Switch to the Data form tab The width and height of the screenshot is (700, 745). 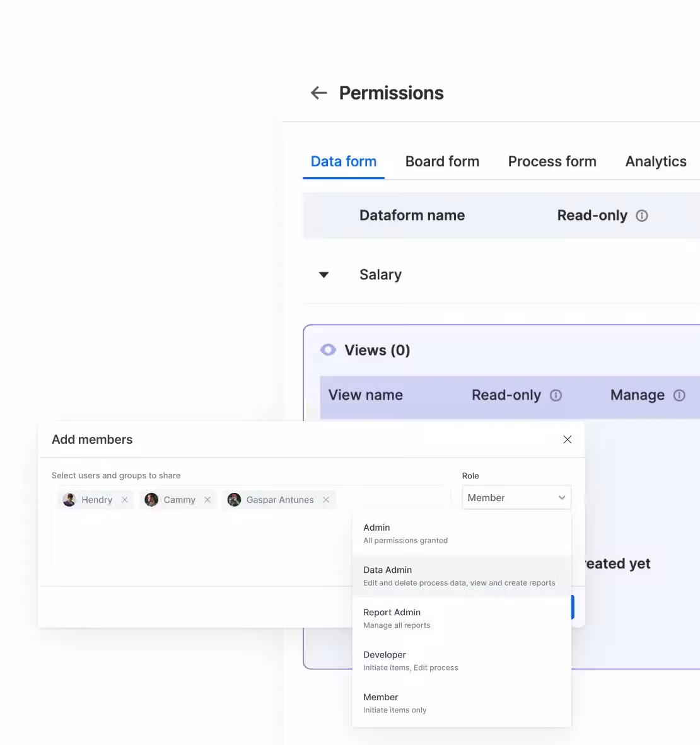pos(344,161)
